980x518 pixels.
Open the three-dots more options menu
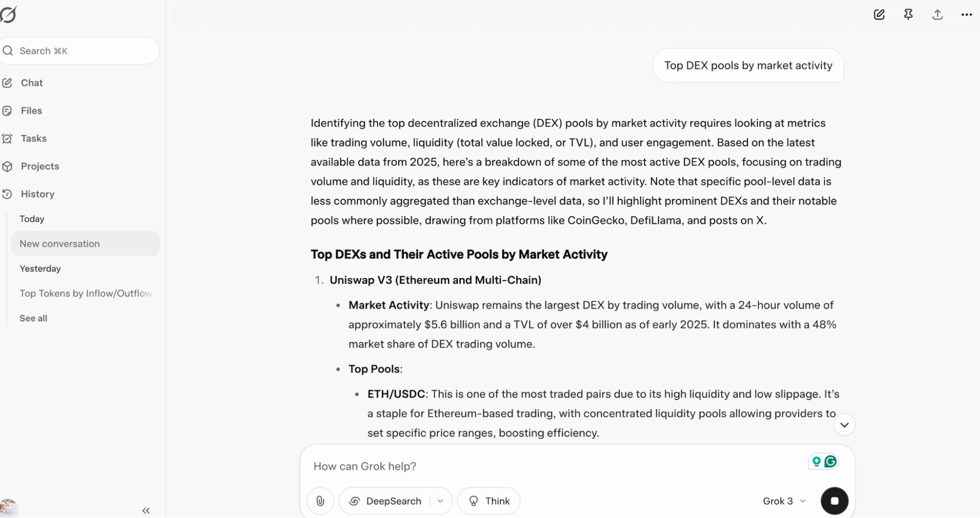pyautogui.click(x=966, y=15)
